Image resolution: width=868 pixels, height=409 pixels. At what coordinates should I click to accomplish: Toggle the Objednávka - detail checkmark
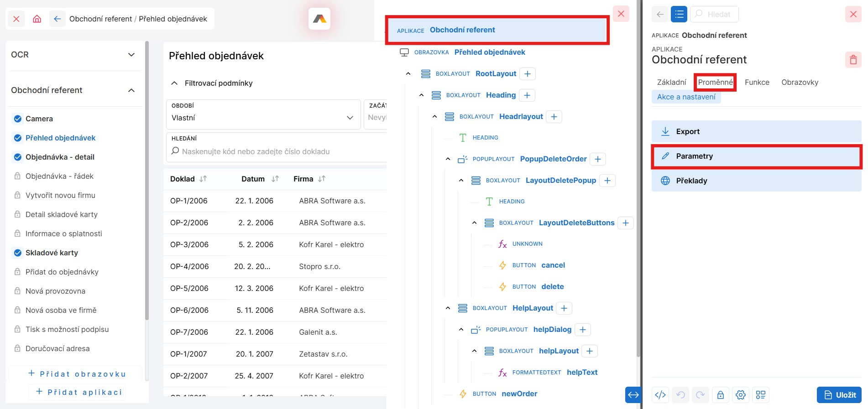[x=18, y=157]
